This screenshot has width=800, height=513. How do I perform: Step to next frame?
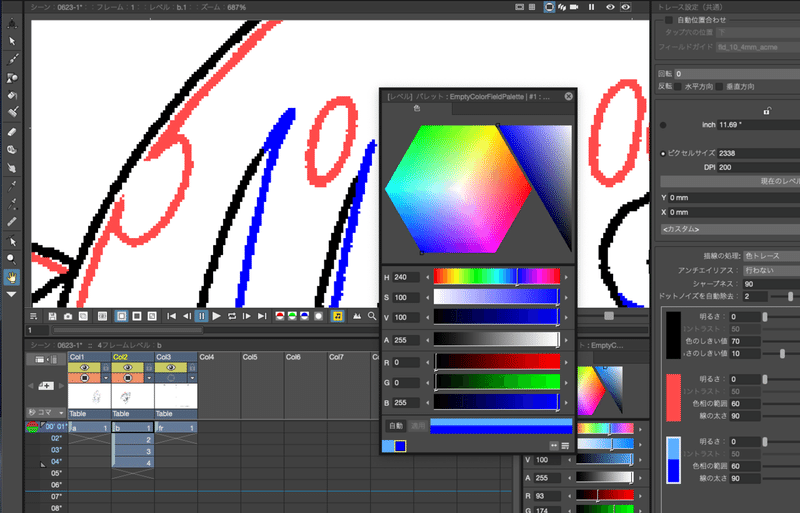coord(247,316)
